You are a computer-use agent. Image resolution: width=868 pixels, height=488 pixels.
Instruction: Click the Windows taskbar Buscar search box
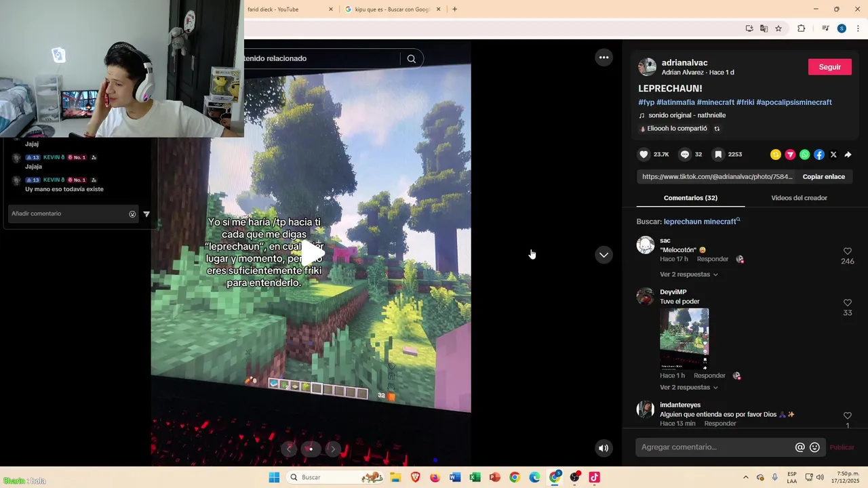coord(334,477)
